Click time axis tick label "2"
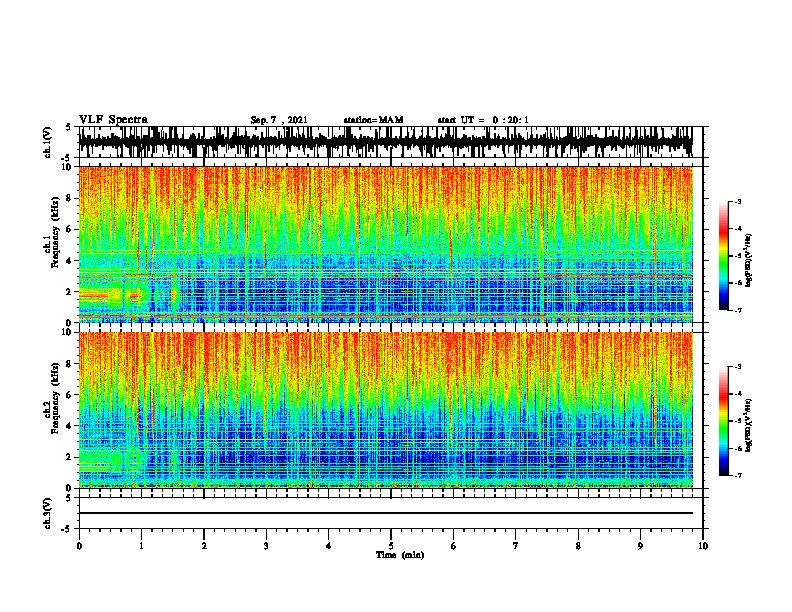Screen dimensions: 792x612 (204, 546)
